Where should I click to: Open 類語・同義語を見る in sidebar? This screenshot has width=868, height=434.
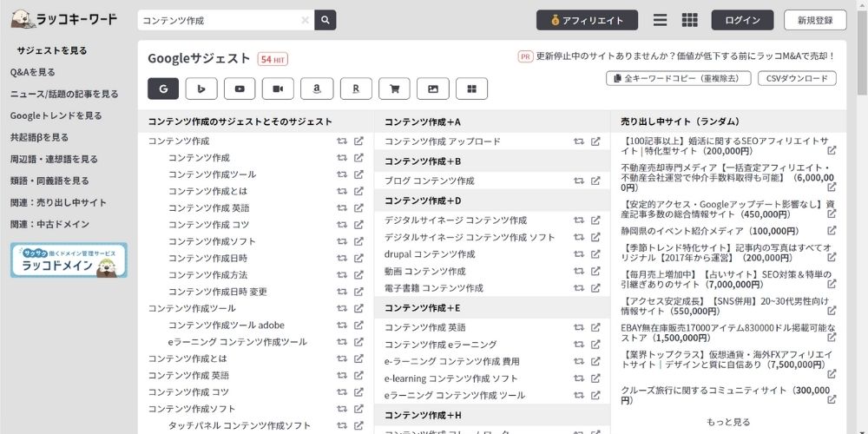pyautogui.click(x=49, y=181)
